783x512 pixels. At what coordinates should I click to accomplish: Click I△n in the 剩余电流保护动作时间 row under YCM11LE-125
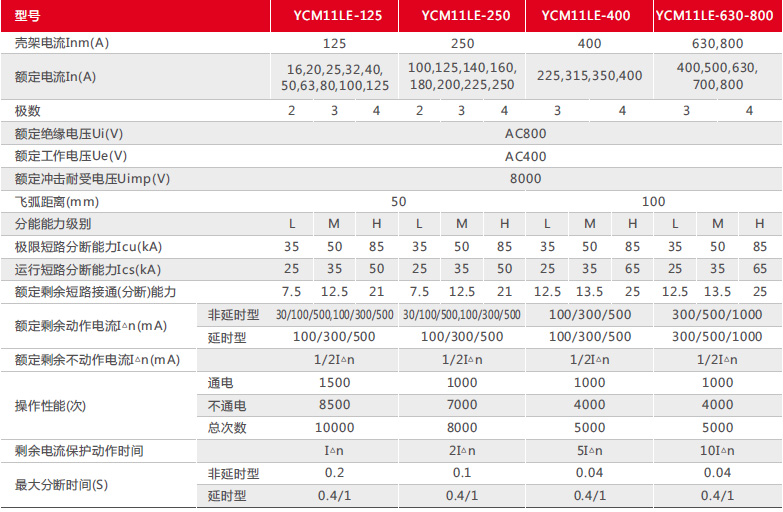click(x=334, y=451)
